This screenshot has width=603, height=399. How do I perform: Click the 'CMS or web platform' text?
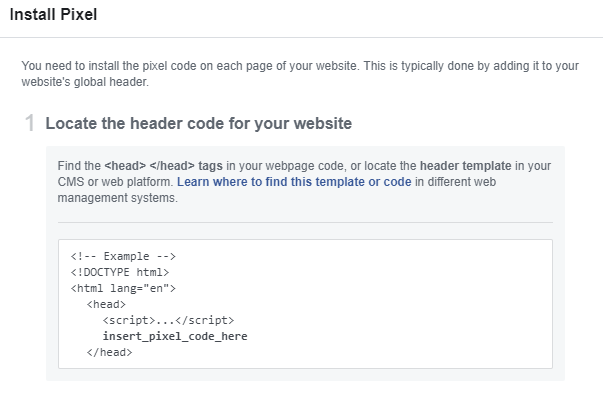coord(114,182)
